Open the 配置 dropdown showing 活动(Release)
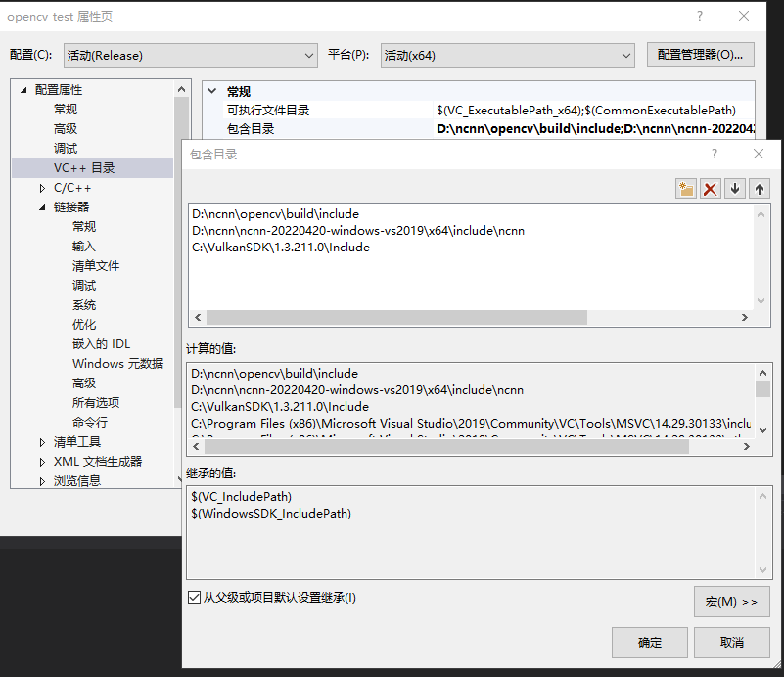 191,55
